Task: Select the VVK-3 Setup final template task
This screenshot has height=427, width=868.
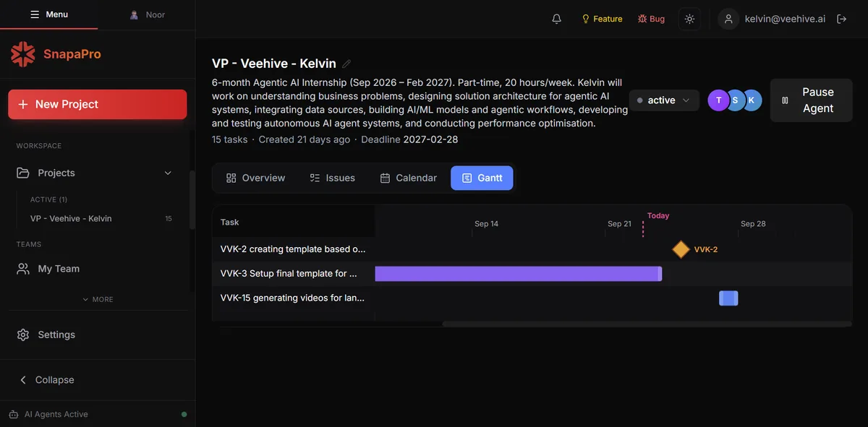Action: point(289,274)
